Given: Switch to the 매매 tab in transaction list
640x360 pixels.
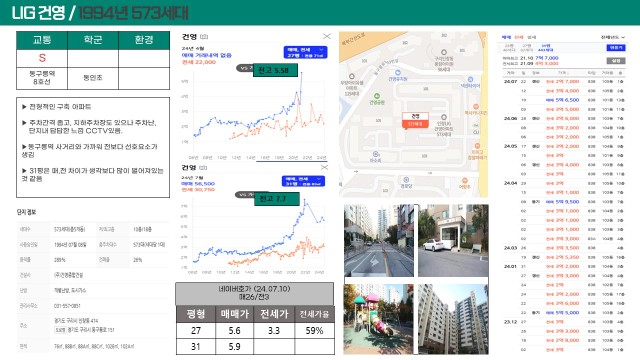Looking at the screenshot, I should [x=506, y=37].
